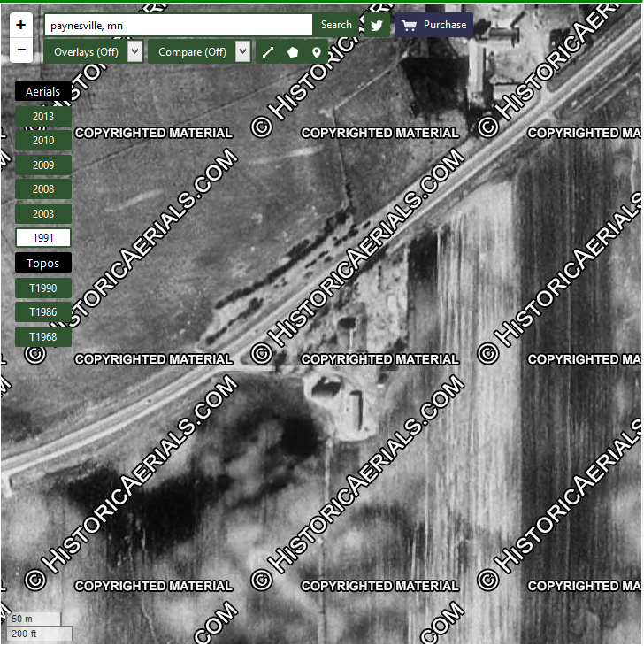644x646 pixels.
Task: Open the T1968 topo map
Action: [x=43, y=337]
